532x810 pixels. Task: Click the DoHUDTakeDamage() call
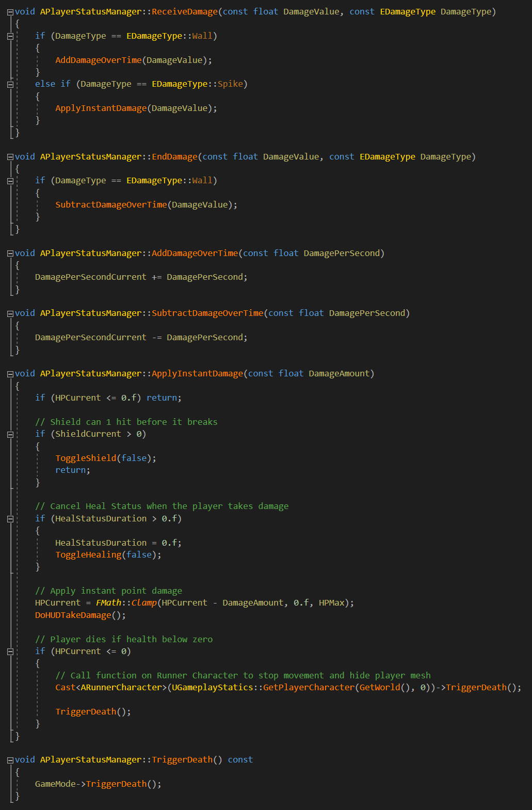pos(80,615)
